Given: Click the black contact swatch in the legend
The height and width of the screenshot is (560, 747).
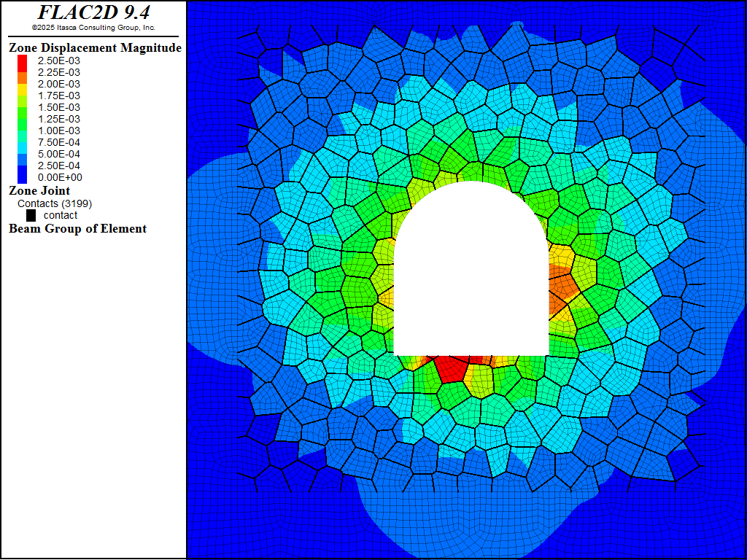Looking at the screenshot, I should coord(31,216).
